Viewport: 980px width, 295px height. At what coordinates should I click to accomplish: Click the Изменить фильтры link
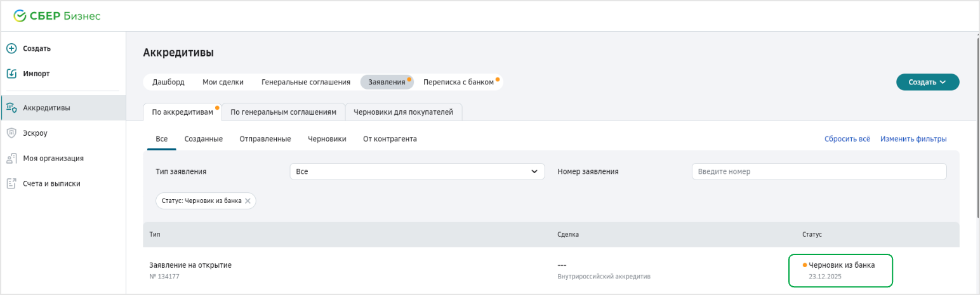[x=913, y=139]
